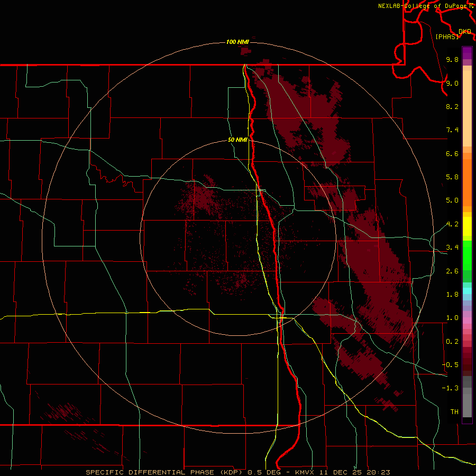Viewport: 476px width, 476px height.
Task: Click the 5.0 scale value
Action: (452, 200)
